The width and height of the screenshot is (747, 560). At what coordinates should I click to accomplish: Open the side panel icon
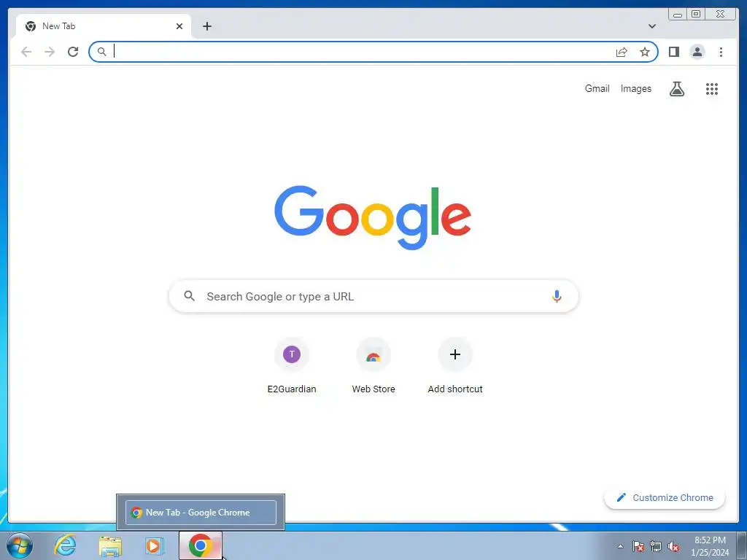pos(673,52)
